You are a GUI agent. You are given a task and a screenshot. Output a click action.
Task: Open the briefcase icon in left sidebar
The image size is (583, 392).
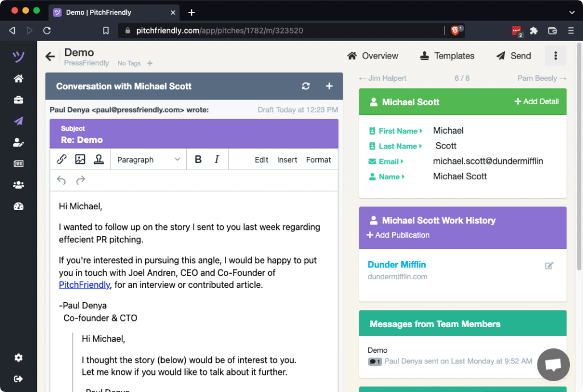[19, 100]
